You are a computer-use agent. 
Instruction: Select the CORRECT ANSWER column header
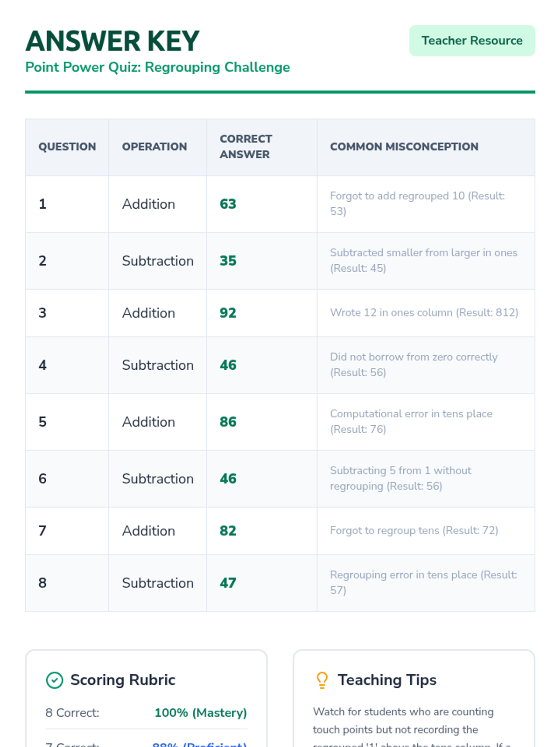[x=246, y=147]
